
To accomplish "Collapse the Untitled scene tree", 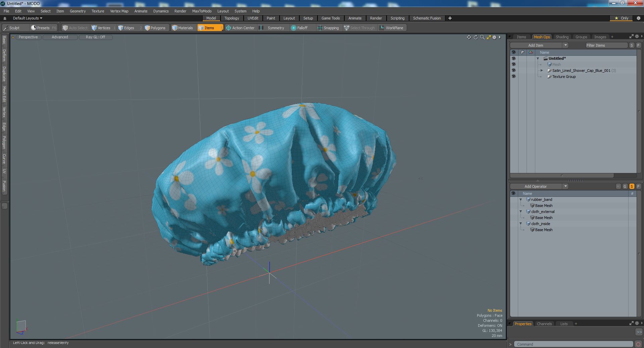I will tap(538, 58).
